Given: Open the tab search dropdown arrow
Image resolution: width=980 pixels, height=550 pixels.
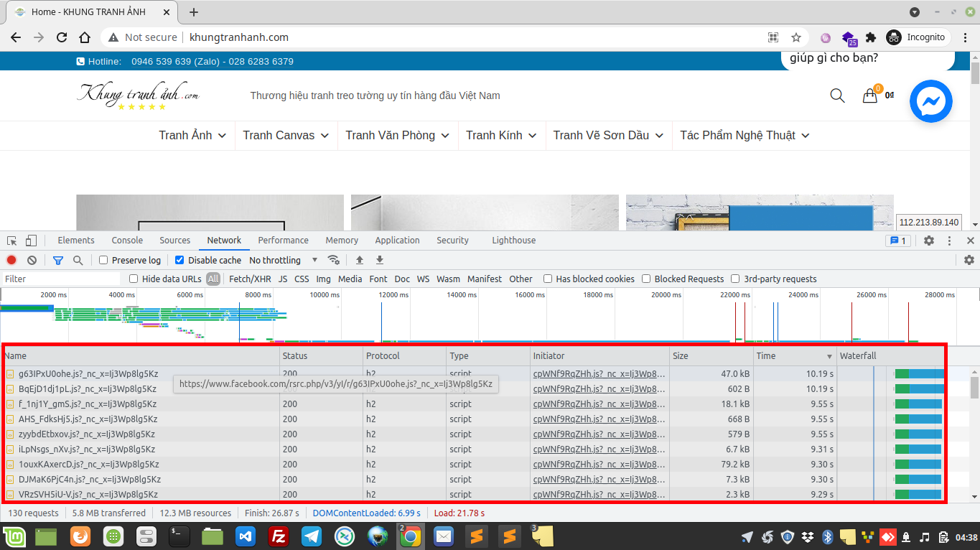Looking at the screenshot, I should pyautogui.click(x=915, y=12).
